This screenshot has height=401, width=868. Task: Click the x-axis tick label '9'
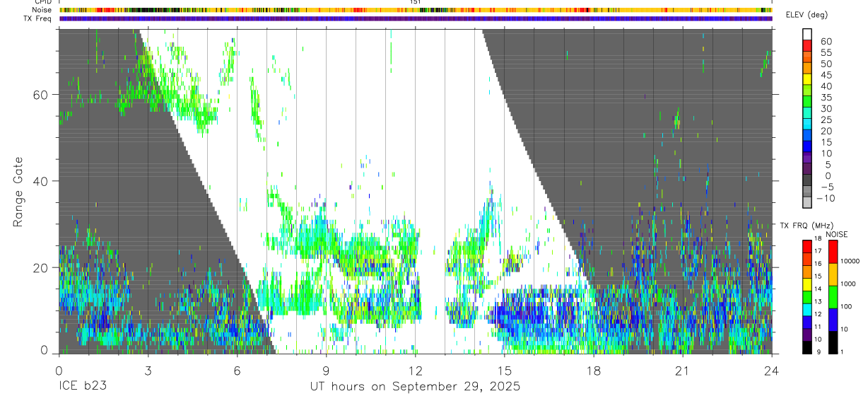(x=326, y=371)
